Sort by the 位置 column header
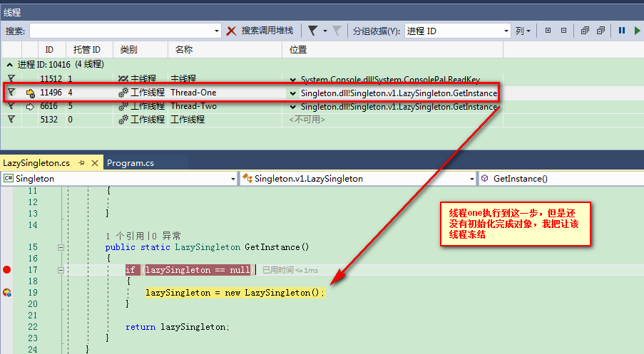 (x=392, y=50)
